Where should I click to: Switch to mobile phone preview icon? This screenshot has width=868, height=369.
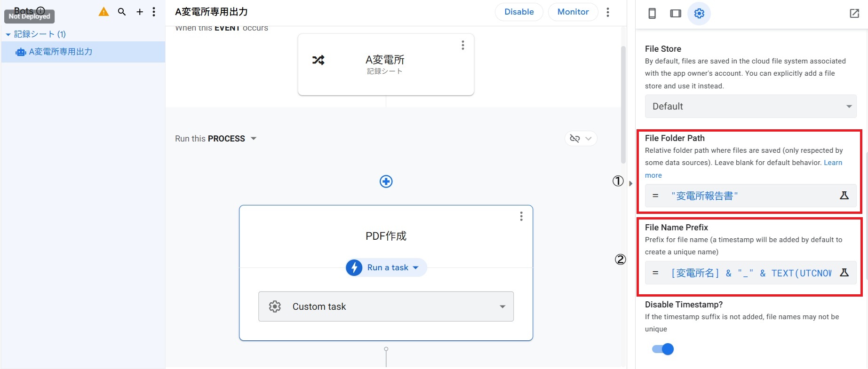652,13
